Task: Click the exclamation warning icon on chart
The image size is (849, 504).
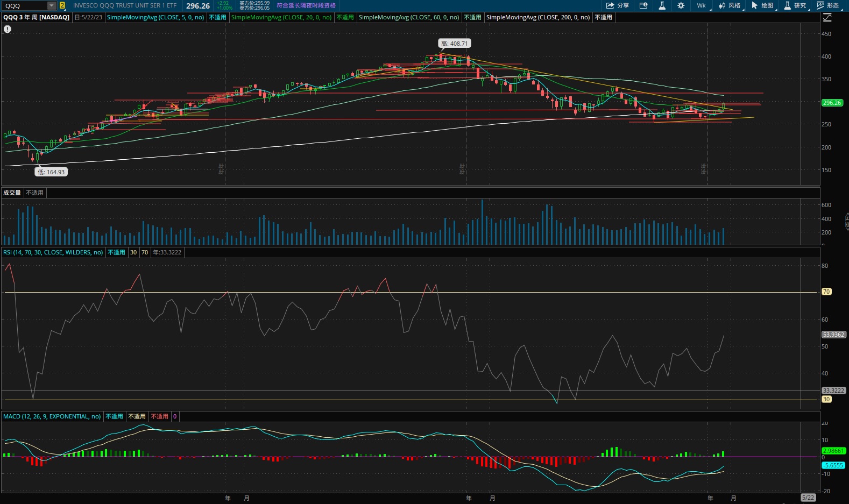Action: point(8,29)
